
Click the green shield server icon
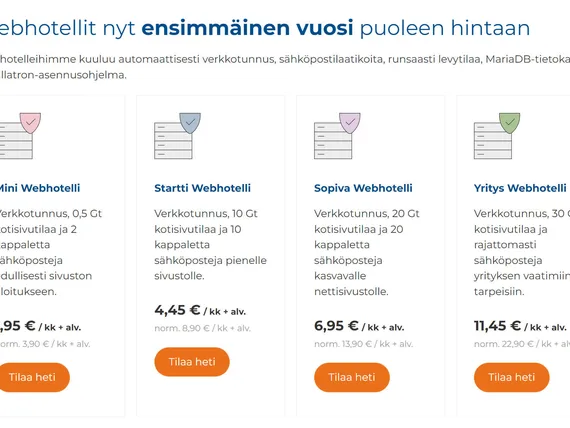(x=497, y=136)
